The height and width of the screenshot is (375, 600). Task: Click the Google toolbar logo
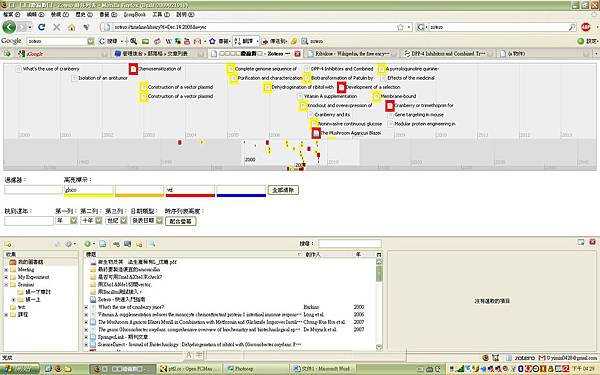(11, 41)
